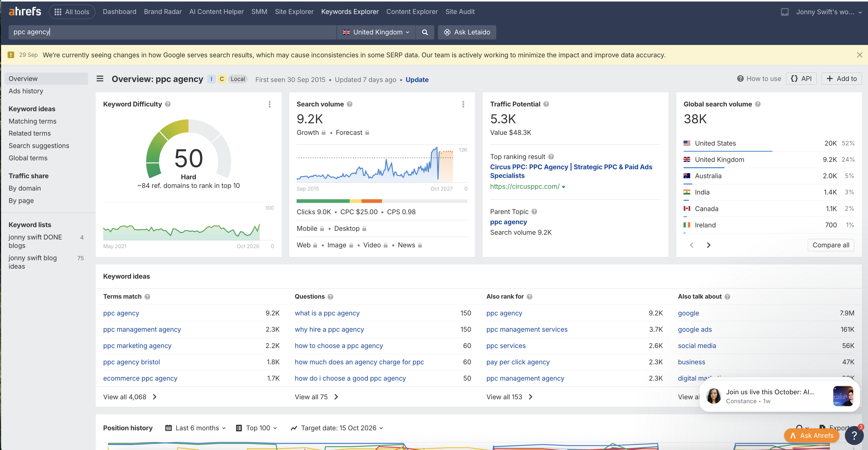Open Brand Radar from the top menu
The width and height of the screenshot is (868, 450).
point(162,12)
